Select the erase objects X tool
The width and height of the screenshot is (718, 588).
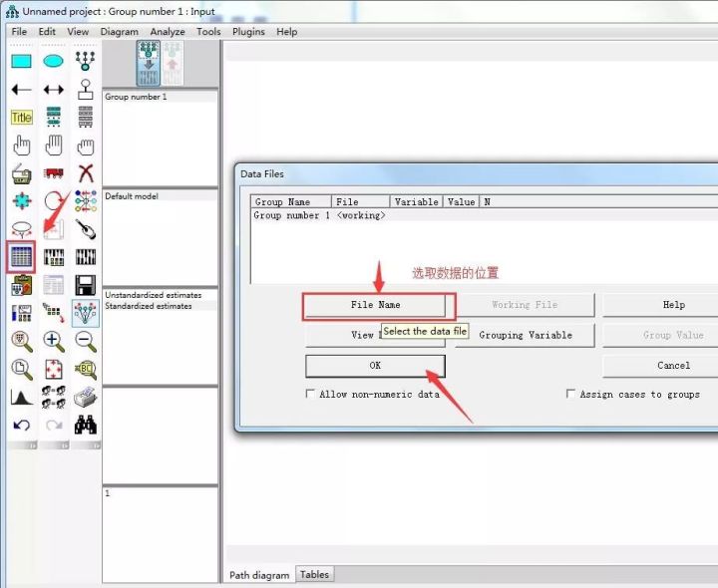[86, 173]
